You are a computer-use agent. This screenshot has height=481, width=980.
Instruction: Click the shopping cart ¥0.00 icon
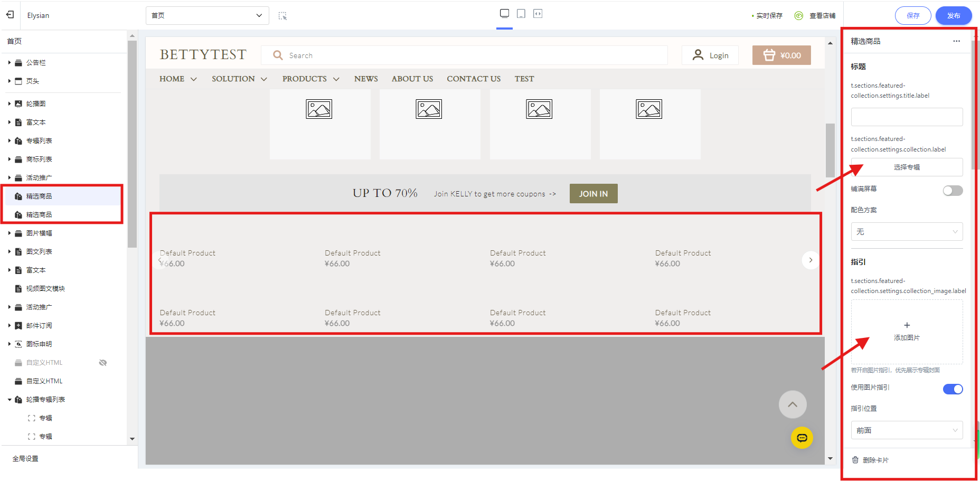point(781,55)
